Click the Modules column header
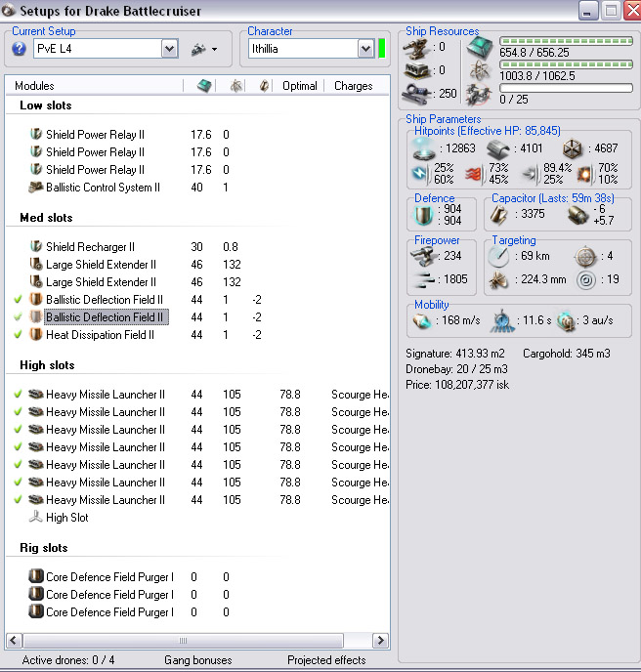This screenshot has height=672, width=641. pyautogui.click(x=34, y=86)
